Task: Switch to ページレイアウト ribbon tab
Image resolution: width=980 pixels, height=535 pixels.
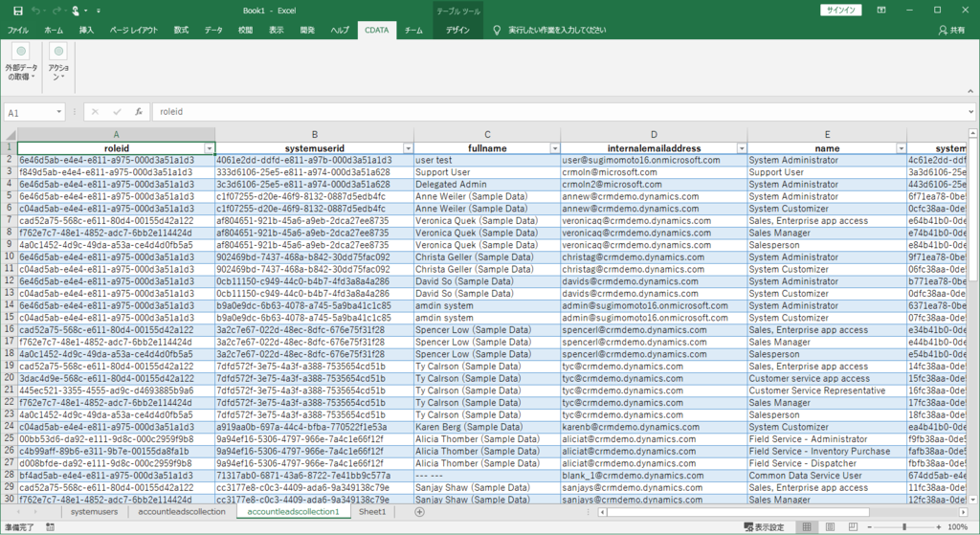Action: coord(134,30)
